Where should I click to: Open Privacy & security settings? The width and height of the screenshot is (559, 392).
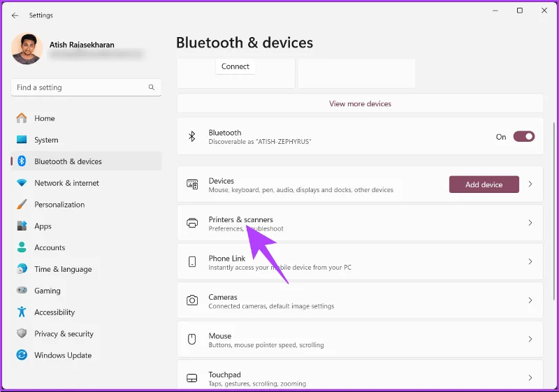[x=86, y=334]
